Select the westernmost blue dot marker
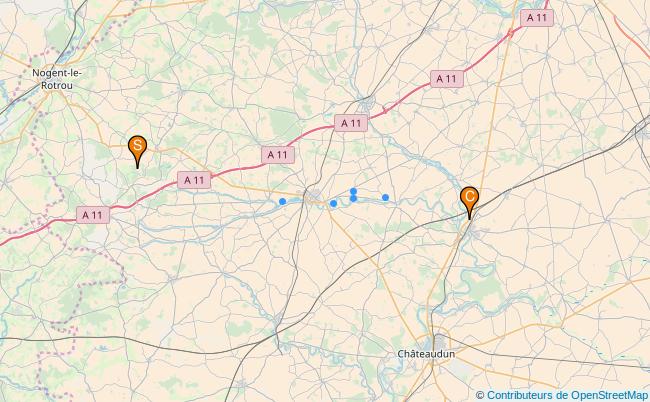 [282, 201]
